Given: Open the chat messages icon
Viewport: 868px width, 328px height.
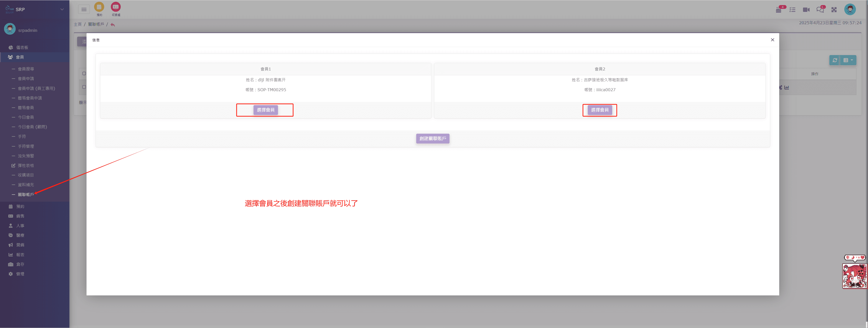Looking at the screenshot, I should [820, 10].
